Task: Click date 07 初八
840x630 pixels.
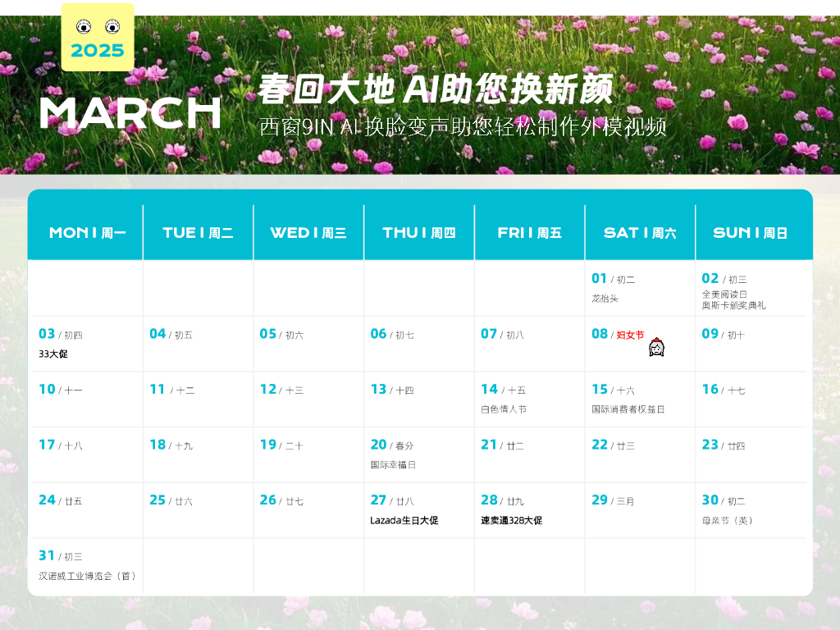Action: point(502,335)
